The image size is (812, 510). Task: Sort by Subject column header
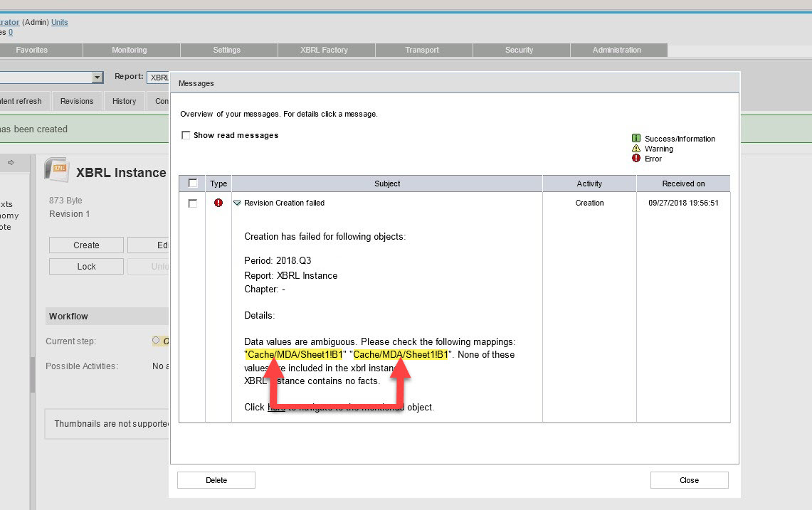click(x=387, y=184)
